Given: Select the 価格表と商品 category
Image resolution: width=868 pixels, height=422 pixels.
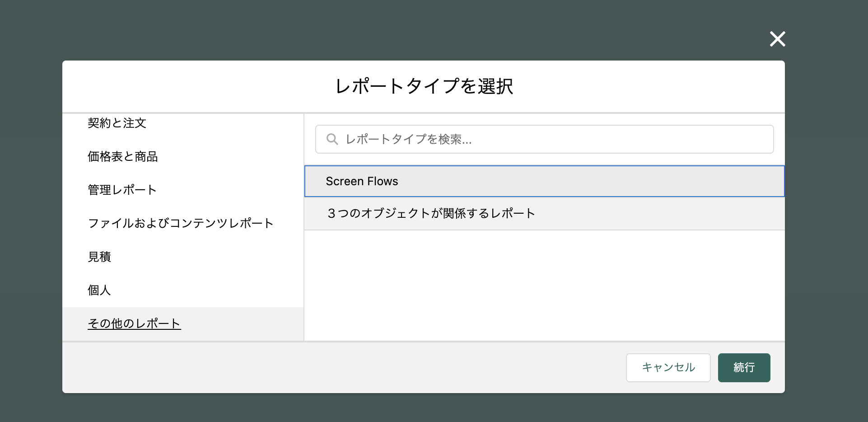Looking at the screenshot, I should (122, 157).
